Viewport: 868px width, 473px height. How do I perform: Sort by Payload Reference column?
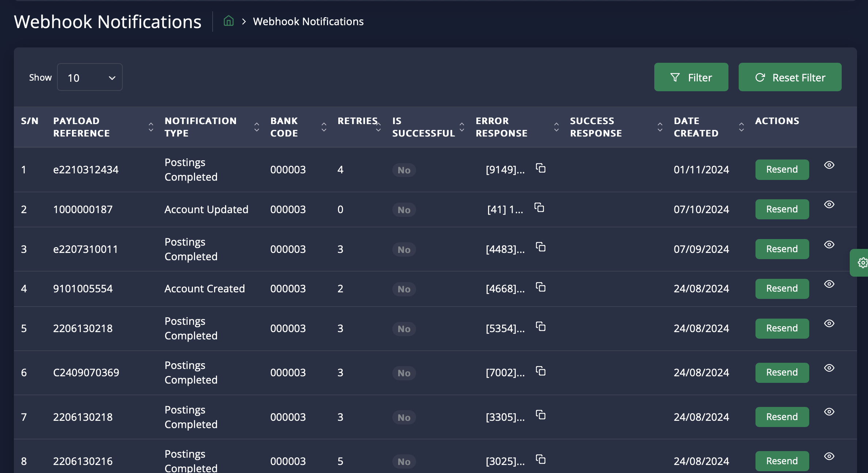point(151,127)
